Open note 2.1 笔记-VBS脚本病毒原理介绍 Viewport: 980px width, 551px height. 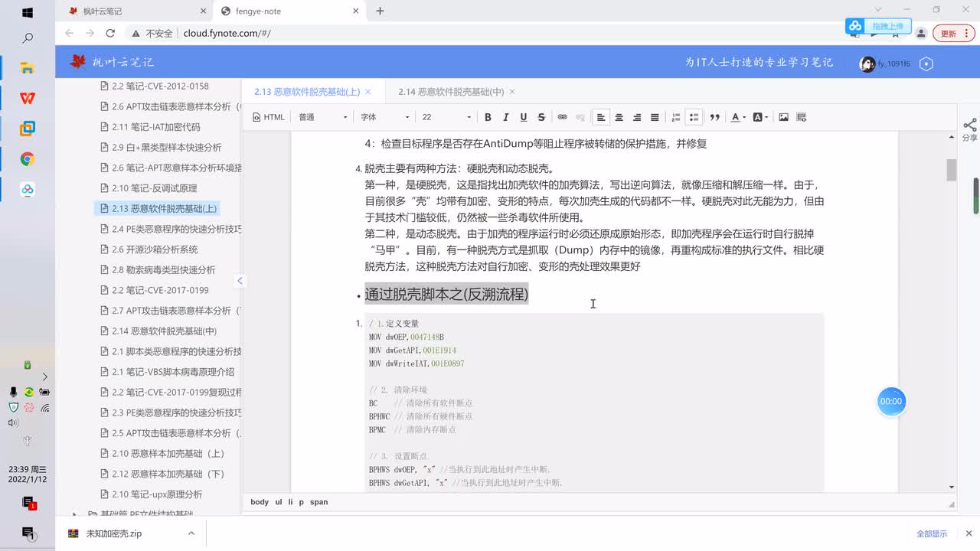pyautogui.click(x=173, y=372)
